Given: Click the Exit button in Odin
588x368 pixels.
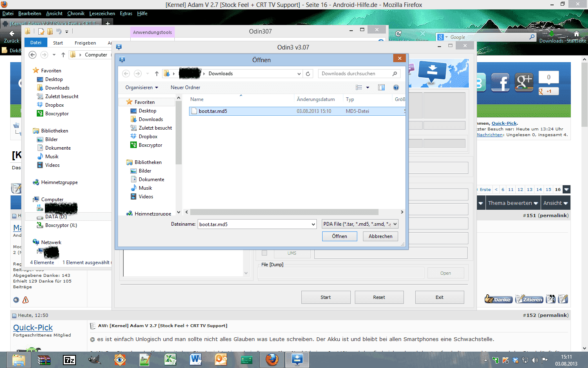Looking at the screenshot, I should pyautogui.click(x=439, y=297).
